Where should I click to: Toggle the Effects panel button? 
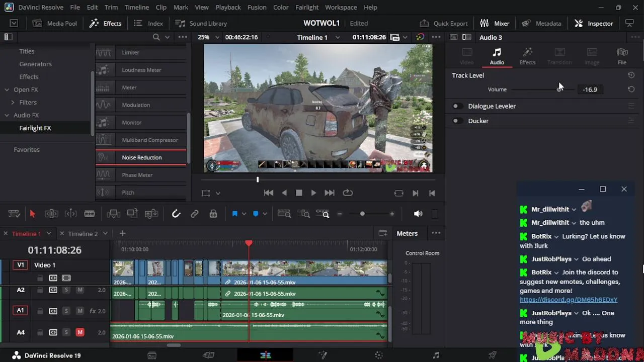point(105,23)
